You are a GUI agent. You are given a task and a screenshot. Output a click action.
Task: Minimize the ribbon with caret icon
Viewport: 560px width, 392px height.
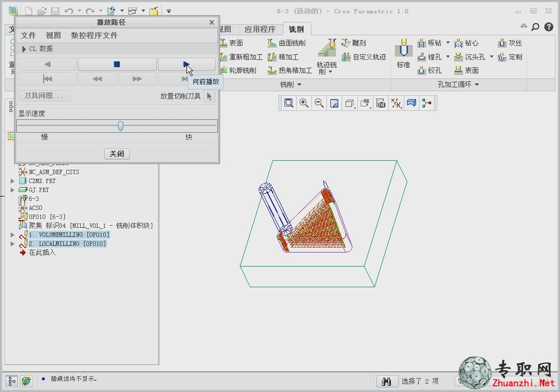[x=524, y=26]
